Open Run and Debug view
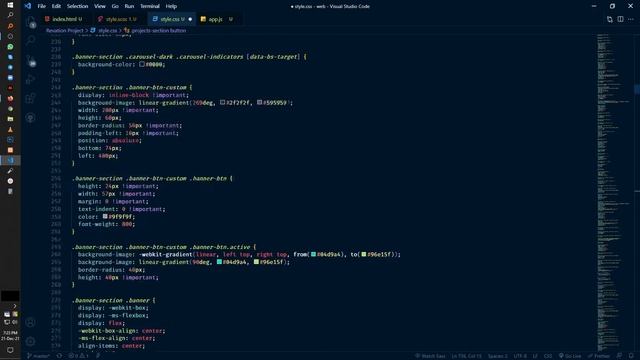This screenshot has height=360, width=640. [31, 79]
